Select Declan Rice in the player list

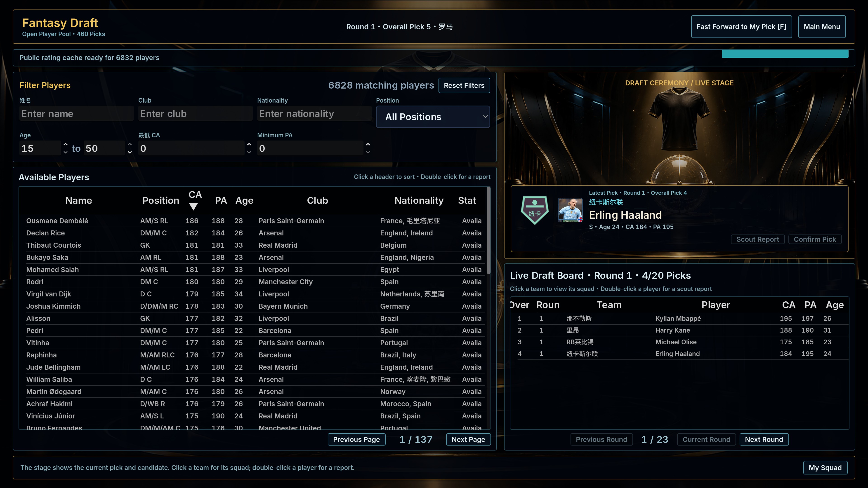click(255, 233)
